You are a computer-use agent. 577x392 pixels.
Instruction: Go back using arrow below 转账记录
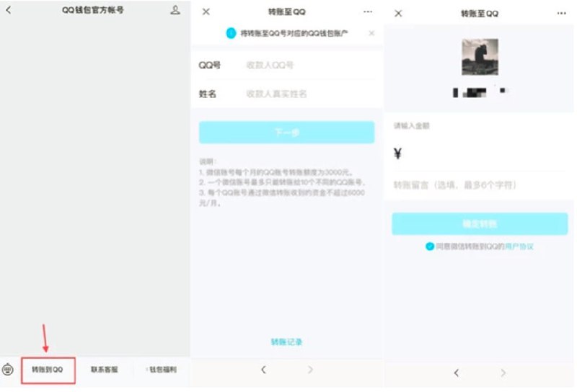pos(263,370)
